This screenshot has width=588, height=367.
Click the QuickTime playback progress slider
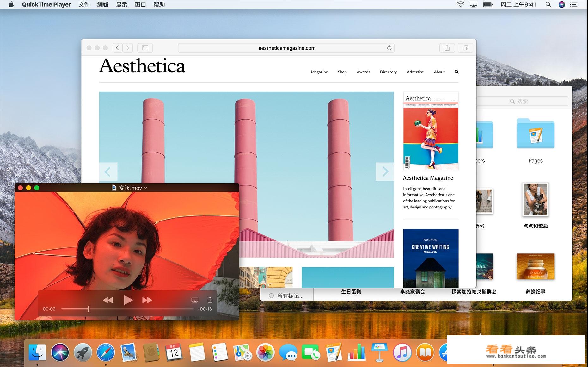127,309
